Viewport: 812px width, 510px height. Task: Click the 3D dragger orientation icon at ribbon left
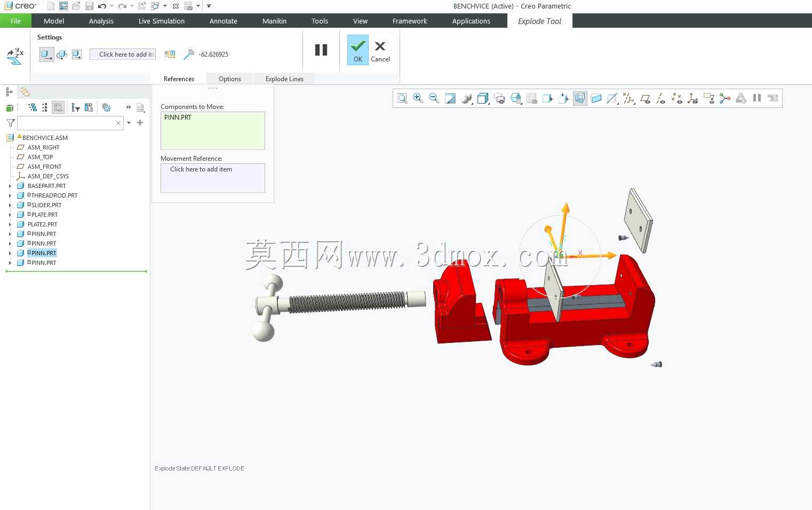click(15, 56)
